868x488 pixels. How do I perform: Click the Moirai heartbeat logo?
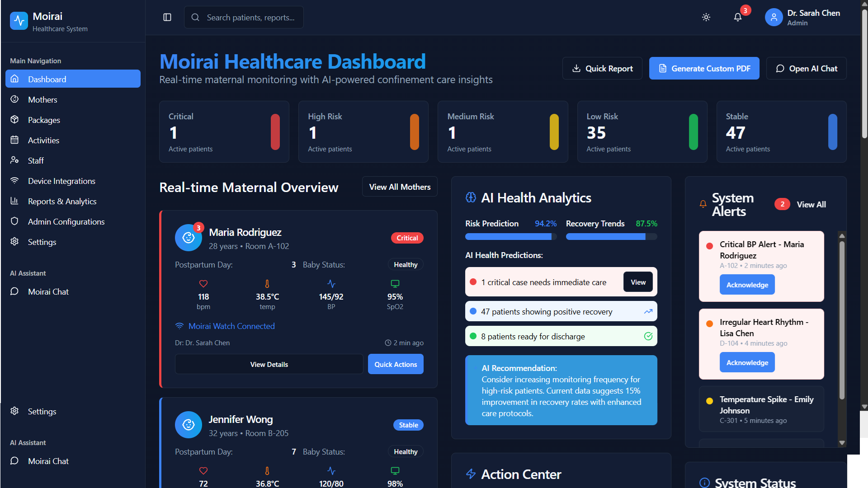(x=19, y=20)
